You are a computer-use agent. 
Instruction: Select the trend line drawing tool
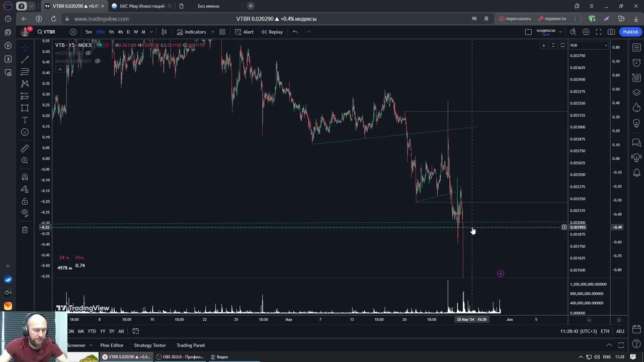pos(25,59)
